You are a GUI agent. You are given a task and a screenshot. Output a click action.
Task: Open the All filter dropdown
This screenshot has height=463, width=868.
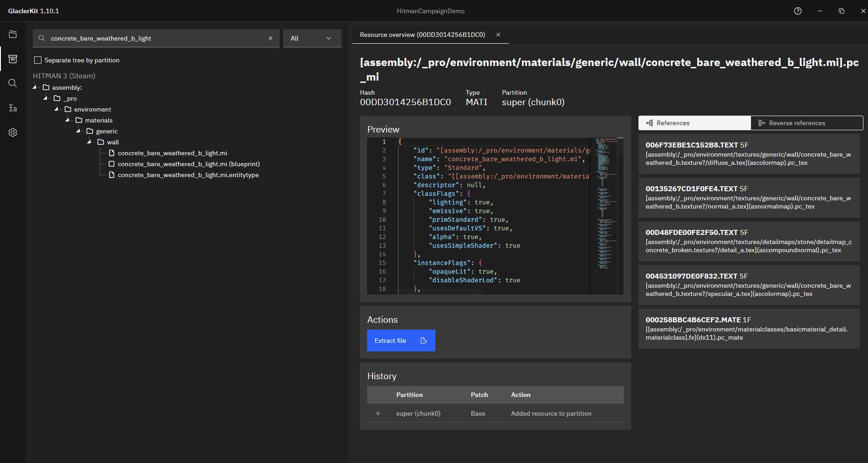[312, 38]
